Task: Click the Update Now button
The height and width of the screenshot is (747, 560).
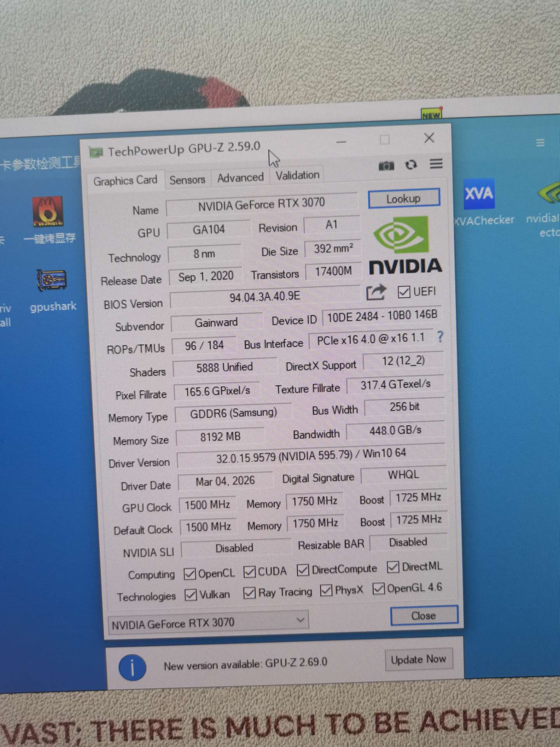Action: click(418, 659)
